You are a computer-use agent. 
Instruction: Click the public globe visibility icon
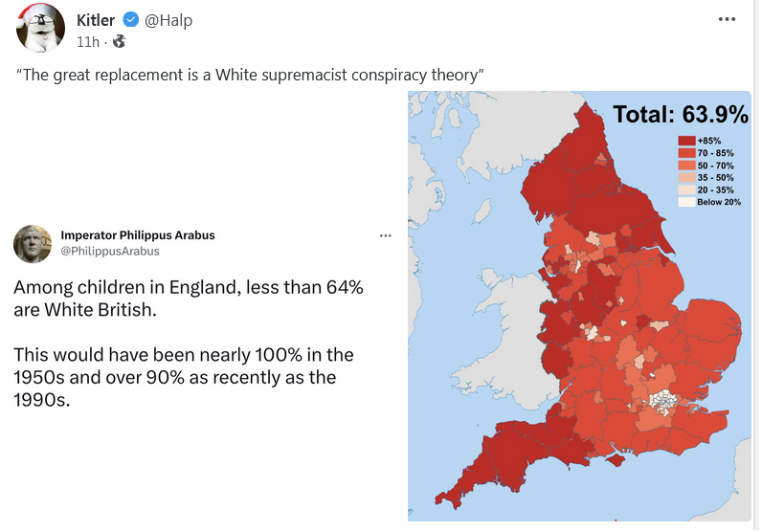tap(119, 42)
